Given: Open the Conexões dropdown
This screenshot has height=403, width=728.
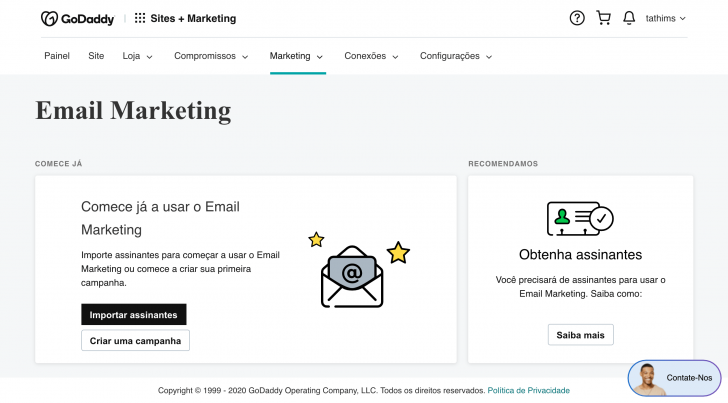Looking at the screenshot, I should point(371,56).
